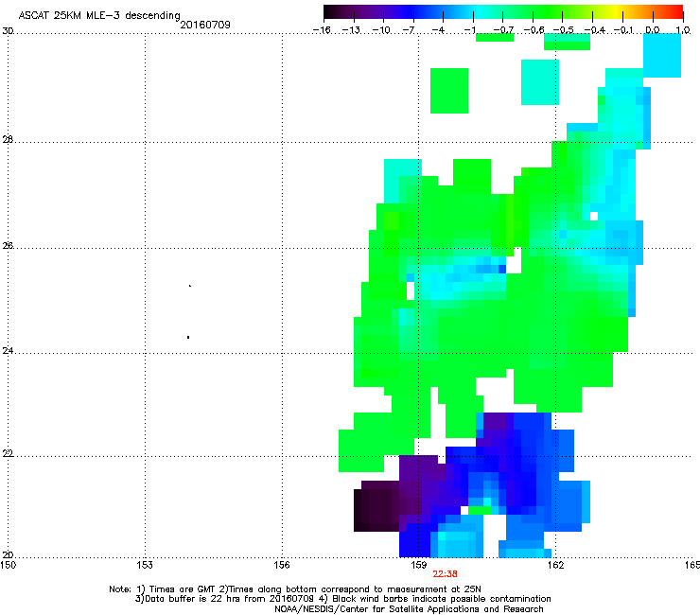The height and width of the screenshot is (615, 700).
Task: Click latitude axis label 26
Action: (x=8, y=246)
